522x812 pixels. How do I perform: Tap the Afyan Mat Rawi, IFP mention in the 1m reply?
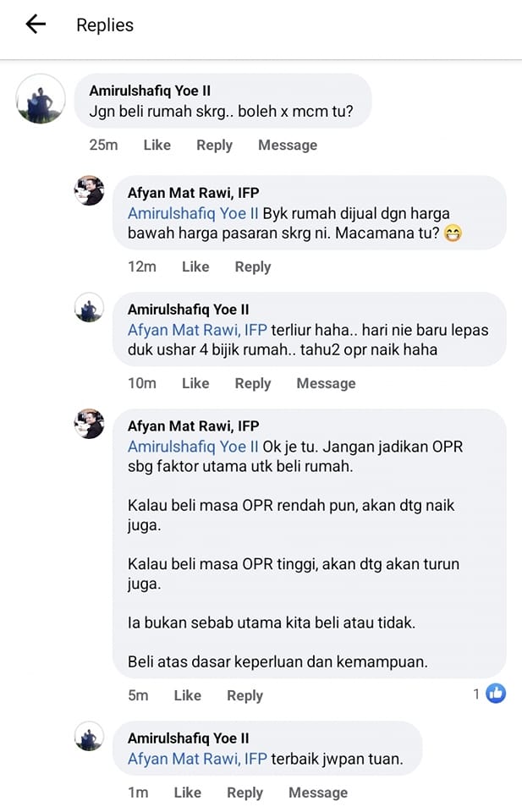(197, 759)
